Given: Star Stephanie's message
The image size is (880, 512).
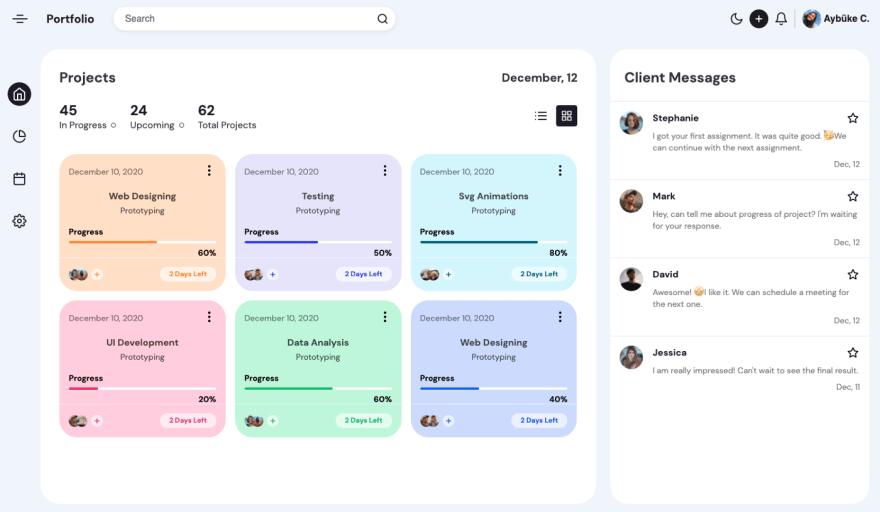Looking at the screenshot, I should point(853,118).
